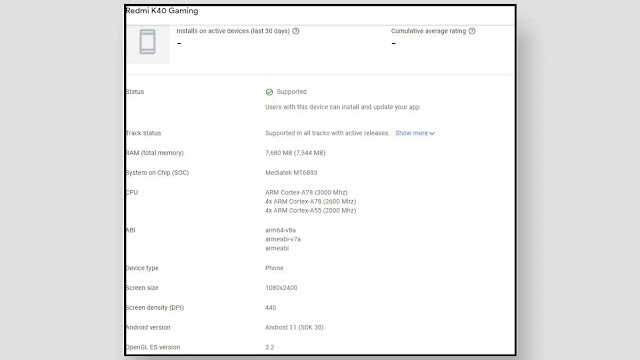Click CPU line 4x ARM Cortex-A78 (2600 Mhz)
This screenshot has height=360, width=640.
click(x=311, y=201)
